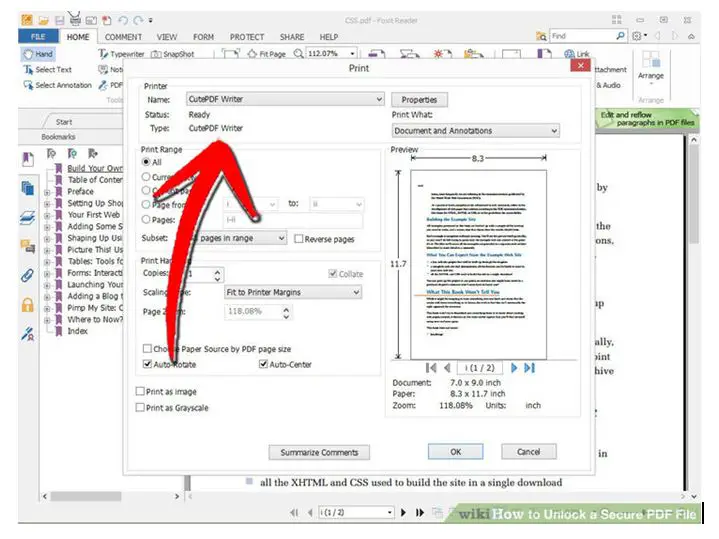Open the Attachments paperclip panel icon
The image size is (719, 539).
[28, 276]
